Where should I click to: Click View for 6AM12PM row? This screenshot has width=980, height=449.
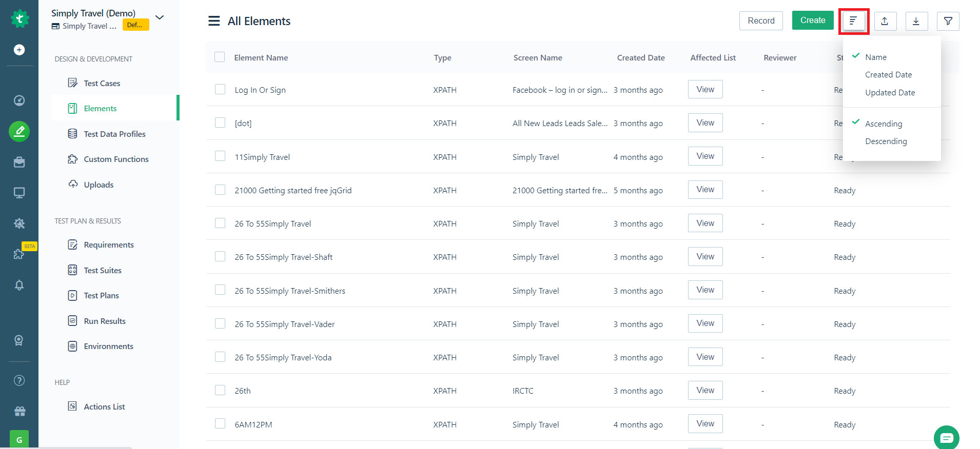[x=705, y=423]
